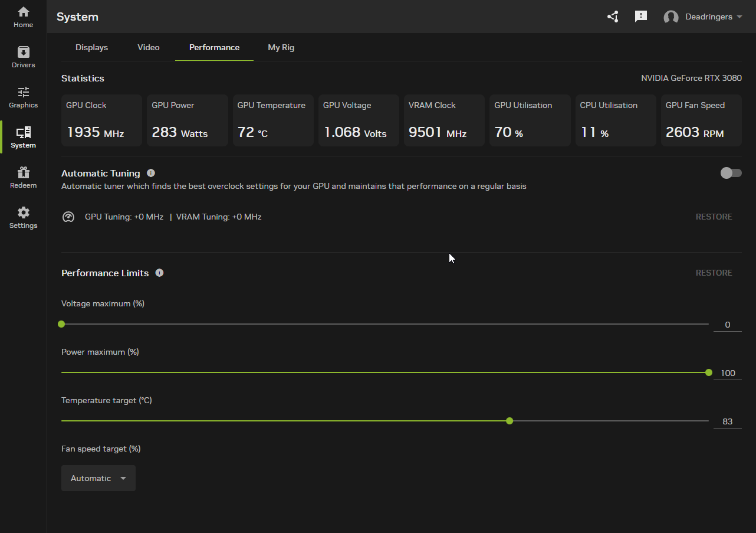
Task: Click the Voltage maximum slider handle
Action: [61, 324]
